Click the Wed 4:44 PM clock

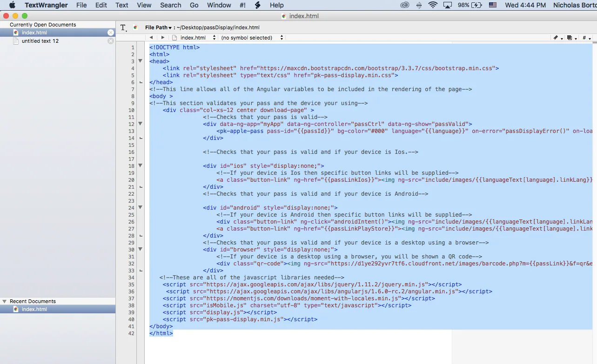pos(525,5)
